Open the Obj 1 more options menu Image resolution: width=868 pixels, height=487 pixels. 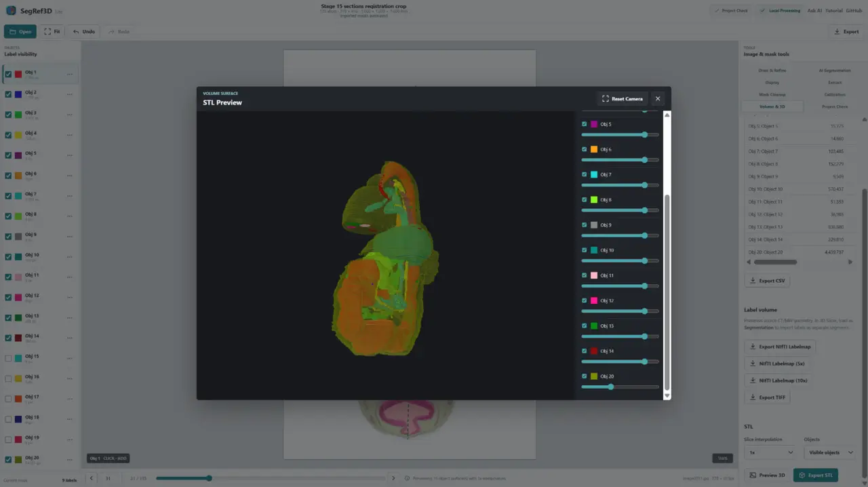pos(70,75)
